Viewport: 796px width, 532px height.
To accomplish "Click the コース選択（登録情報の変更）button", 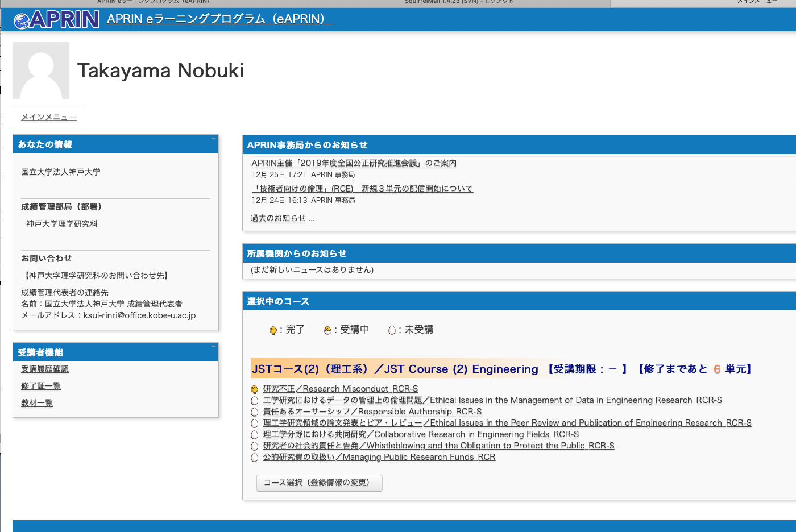I will click(x=319, y=483).
